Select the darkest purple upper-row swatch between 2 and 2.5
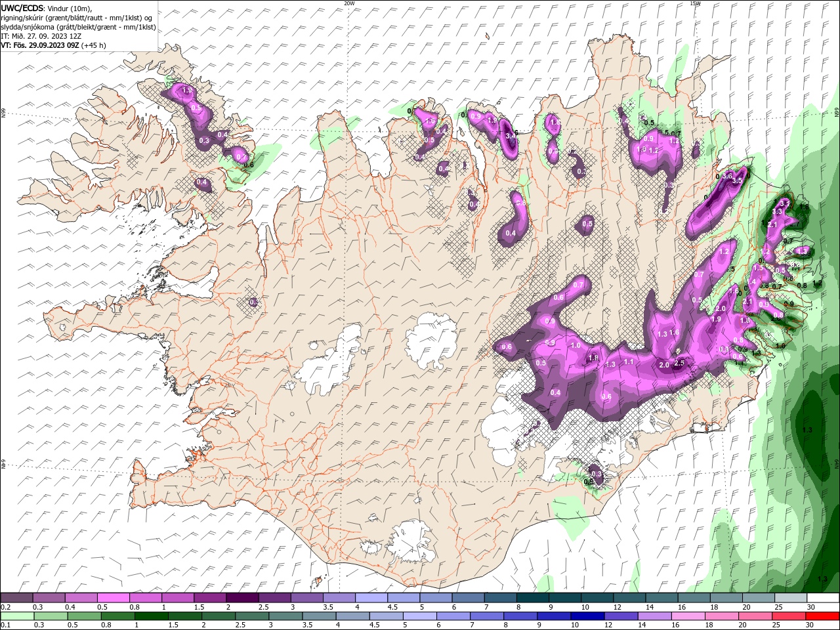 click(242, 598)
